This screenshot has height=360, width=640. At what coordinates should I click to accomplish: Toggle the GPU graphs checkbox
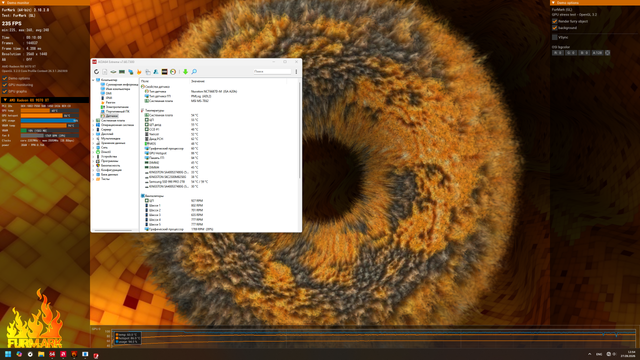click(x=5, y=91)
